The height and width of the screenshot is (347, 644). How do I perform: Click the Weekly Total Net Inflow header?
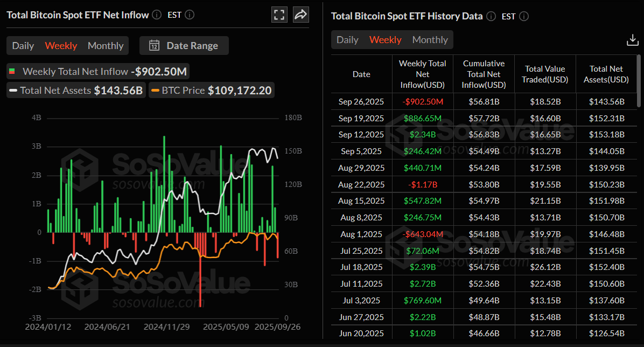[x=422, y=74]
